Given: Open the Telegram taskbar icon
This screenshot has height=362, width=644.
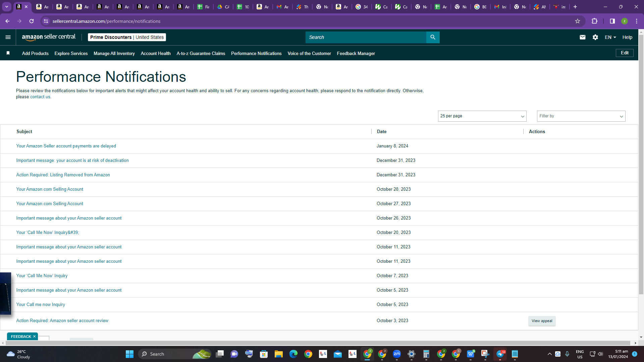Looking at the screenshot, I should click(500, 354).
